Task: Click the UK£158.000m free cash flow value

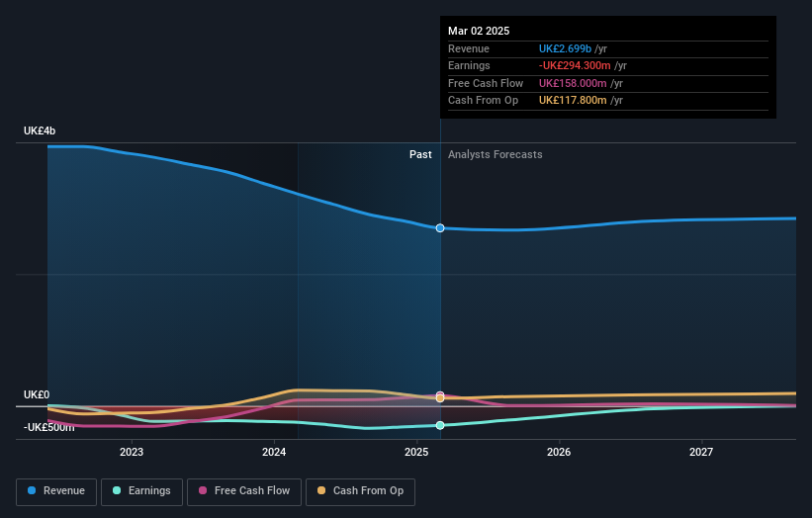Action: [x=573, y=83]
